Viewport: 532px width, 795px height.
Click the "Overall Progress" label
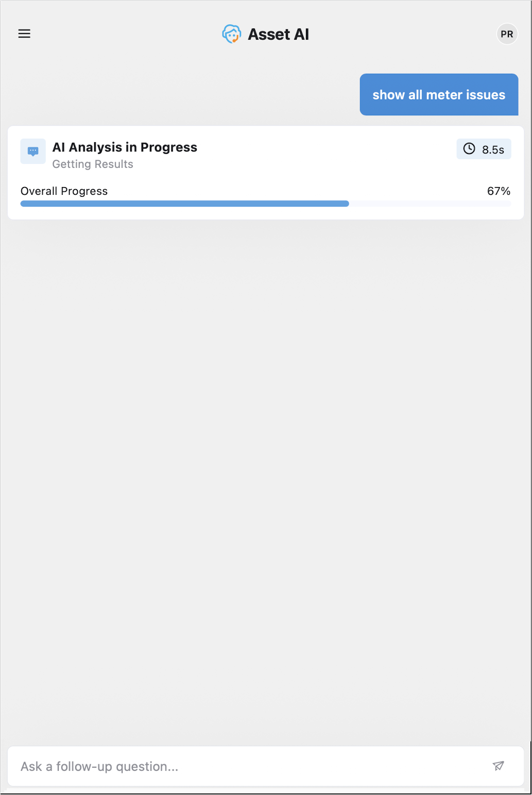[64, 191]
